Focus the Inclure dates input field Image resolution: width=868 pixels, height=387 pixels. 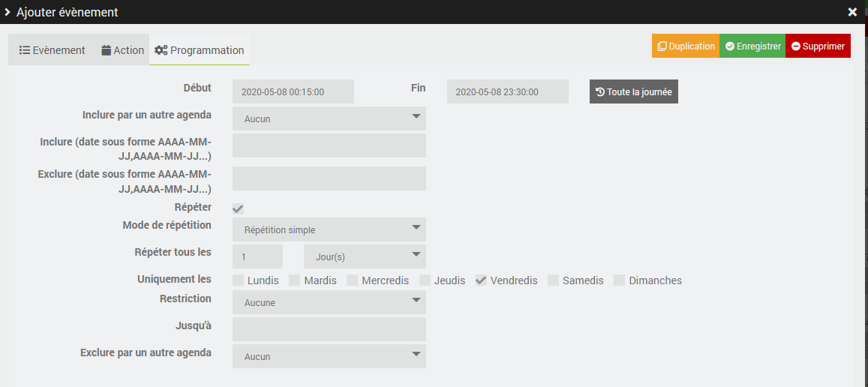click(329, 145)
